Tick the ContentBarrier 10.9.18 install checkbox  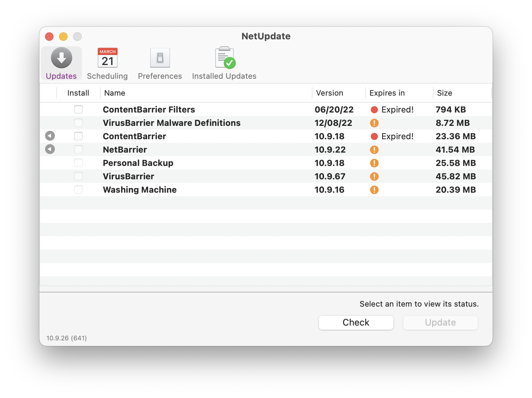coord(78,136)
